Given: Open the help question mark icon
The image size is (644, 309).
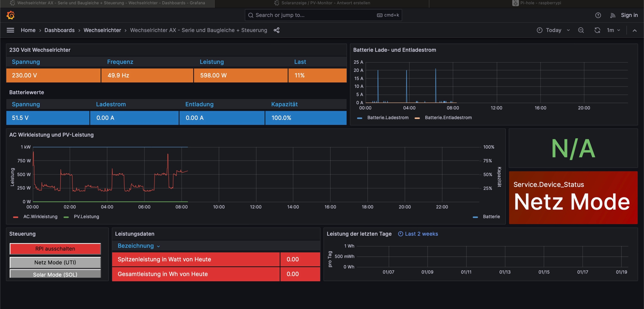Looking at the screenshot, I should point(598,15).
